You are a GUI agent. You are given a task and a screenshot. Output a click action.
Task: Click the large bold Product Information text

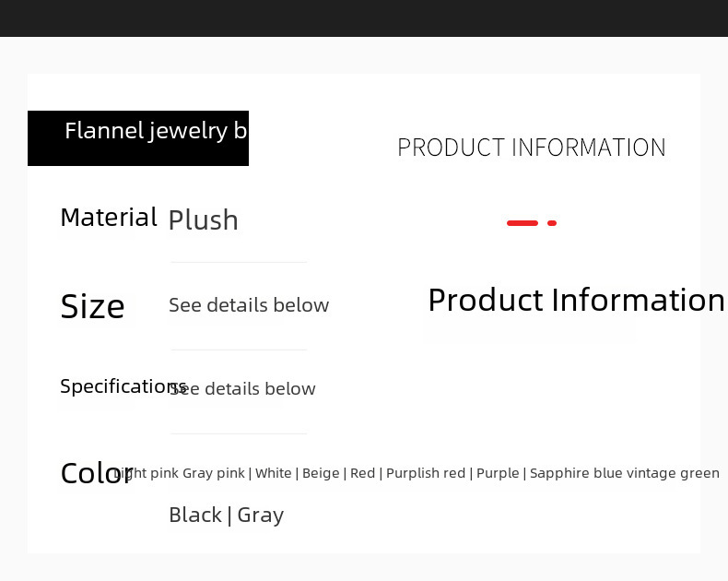coord(576,301)
